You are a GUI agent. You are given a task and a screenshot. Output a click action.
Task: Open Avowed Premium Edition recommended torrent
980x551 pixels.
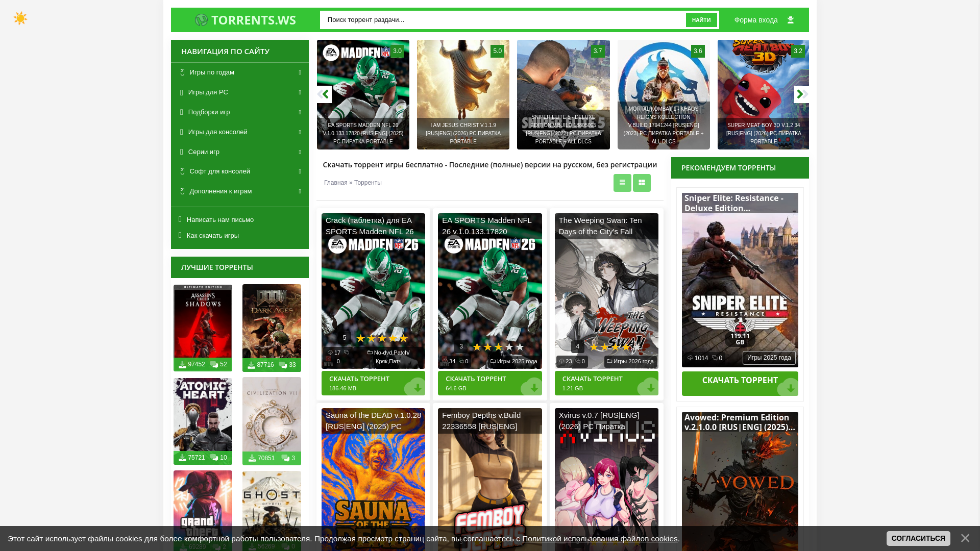coord(740,422)
